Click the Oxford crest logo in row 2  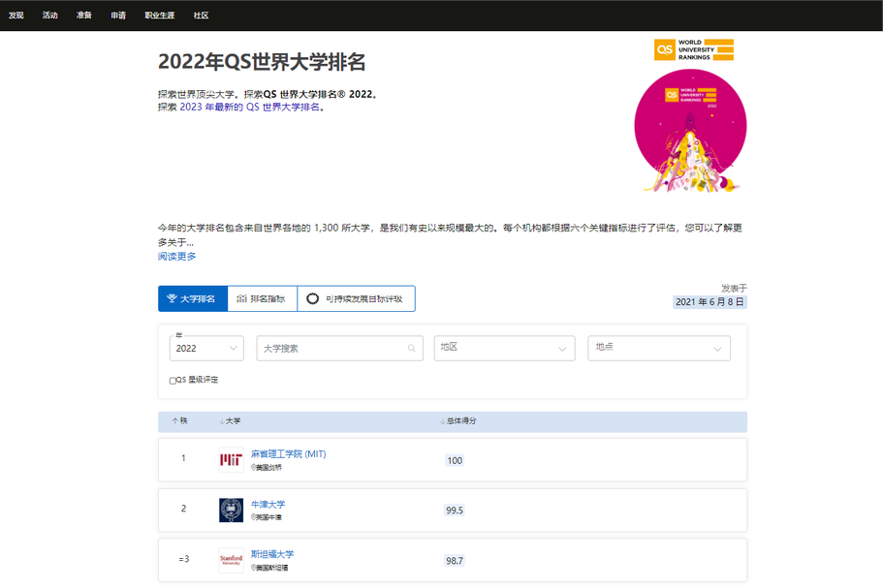[231, 510]
